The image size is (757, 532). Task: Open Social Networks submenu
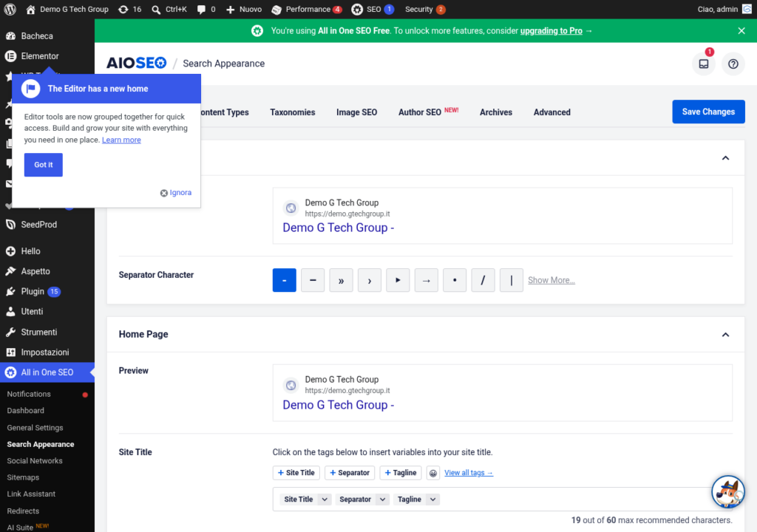coord(35,460)
